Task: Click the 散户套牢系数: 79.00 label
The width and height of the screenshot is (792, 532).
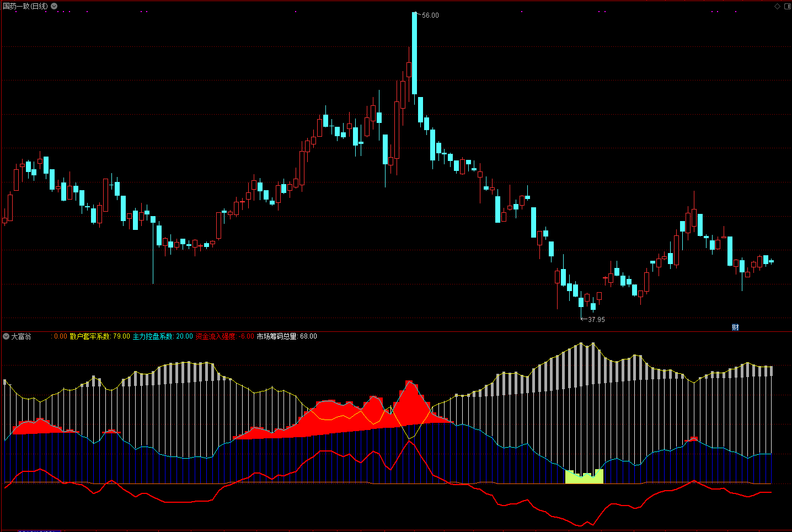Action: (x=100, y=336)
